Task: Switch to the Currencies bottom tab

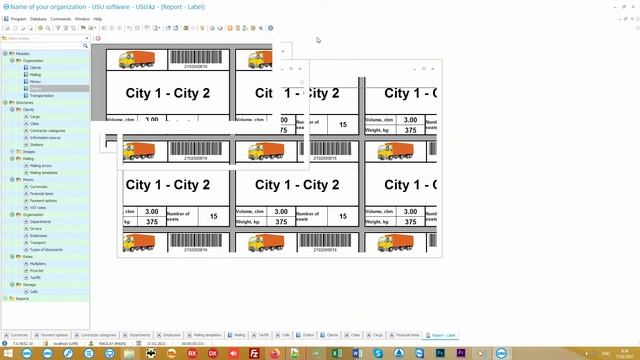Action: pos(16,335)
